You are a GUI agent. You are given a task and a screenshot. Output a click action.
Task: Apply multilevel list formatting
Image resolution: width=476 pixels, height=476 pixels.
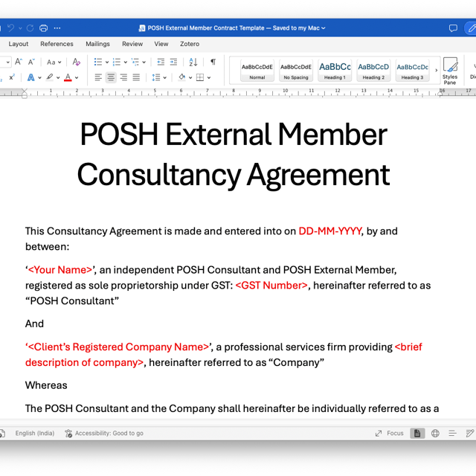135,62
